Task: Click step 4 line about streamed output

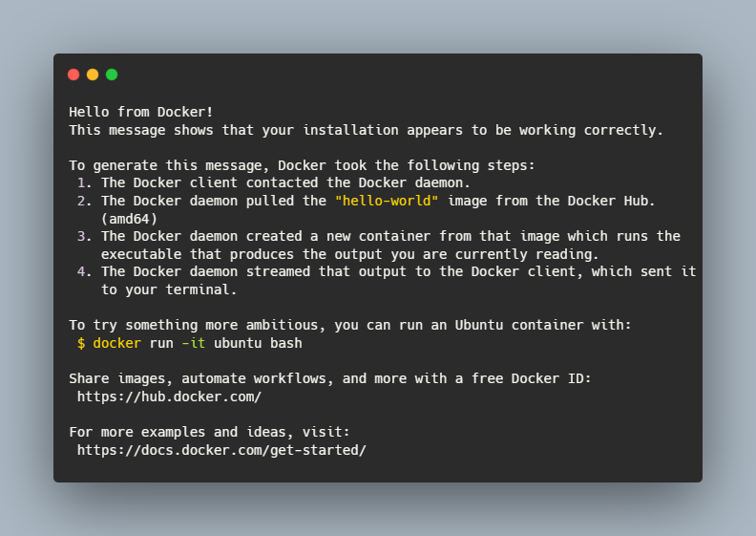Action: 398,271
